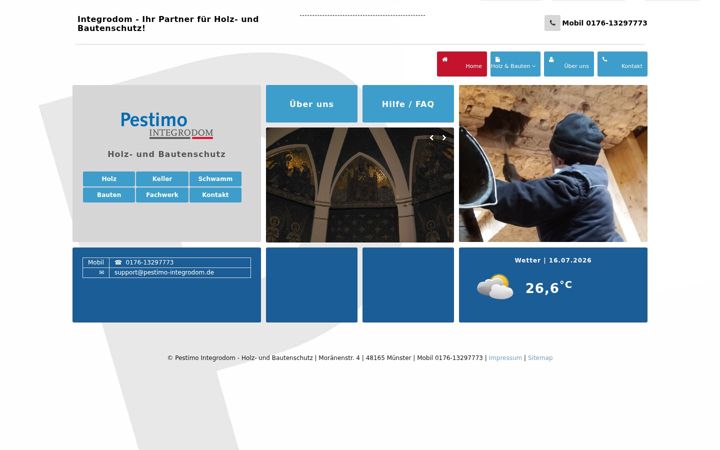This screenshot has width=720, height=450.
Task: Show the previous slide with the left arrow
Action: click(x=432, y=138)
